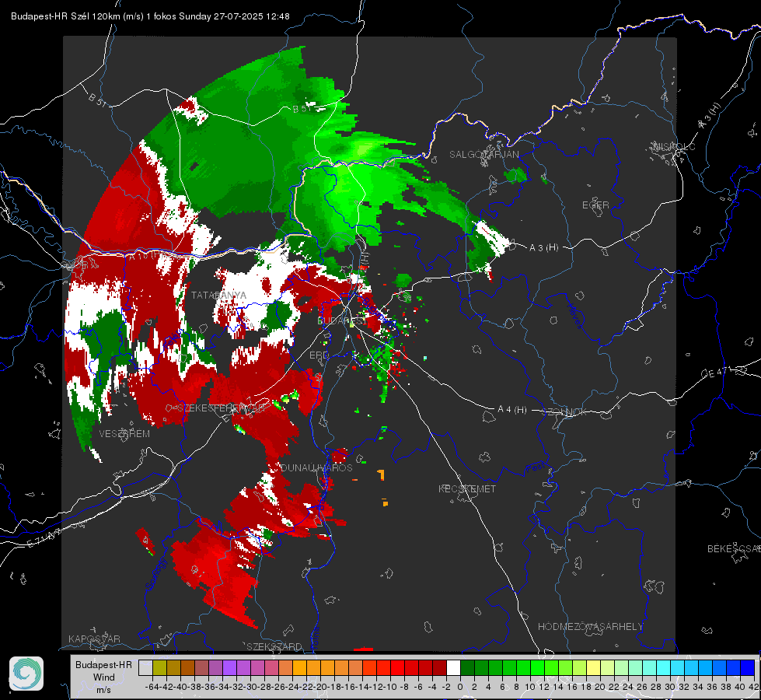This screenshot has width=761, height=700.
Task: Click the blue 'Heves' county label
Action: tap(574, 317)
